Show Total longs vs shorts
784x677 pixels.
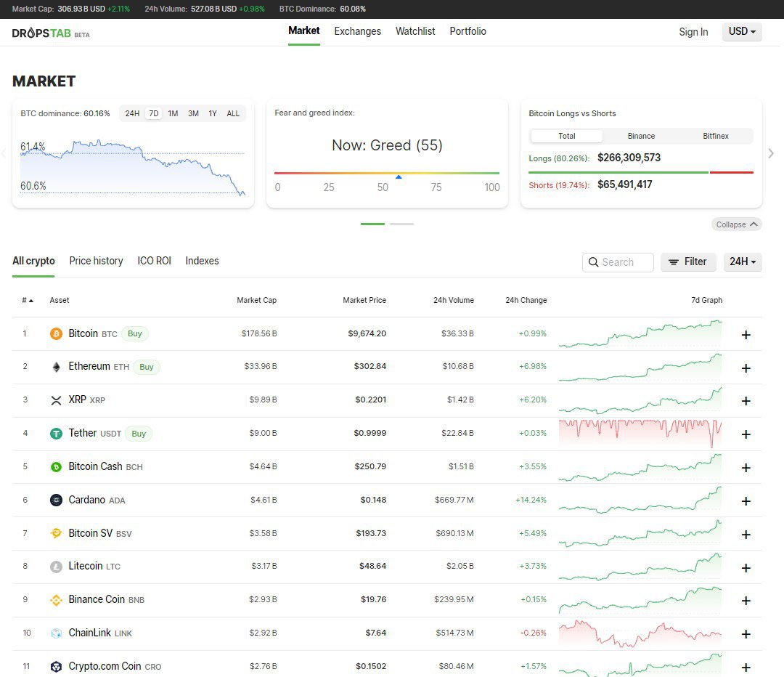(x=566, y=136)
